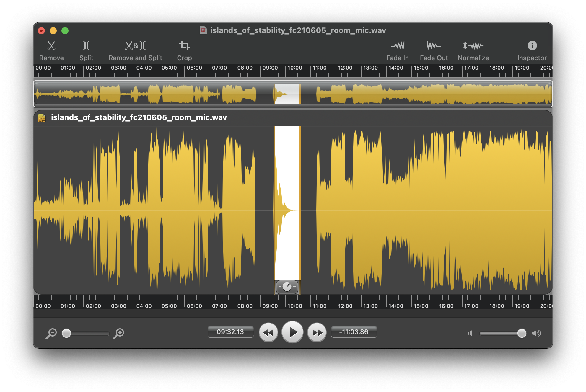The height and width of the screenshot is (392, 586).
Task: Click the elapsed time display showing 09:32.13
Action: point(230,332)
